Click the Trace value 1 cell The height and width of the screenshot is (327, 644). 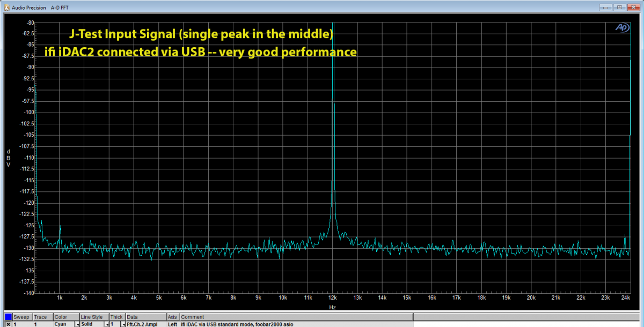42,324
